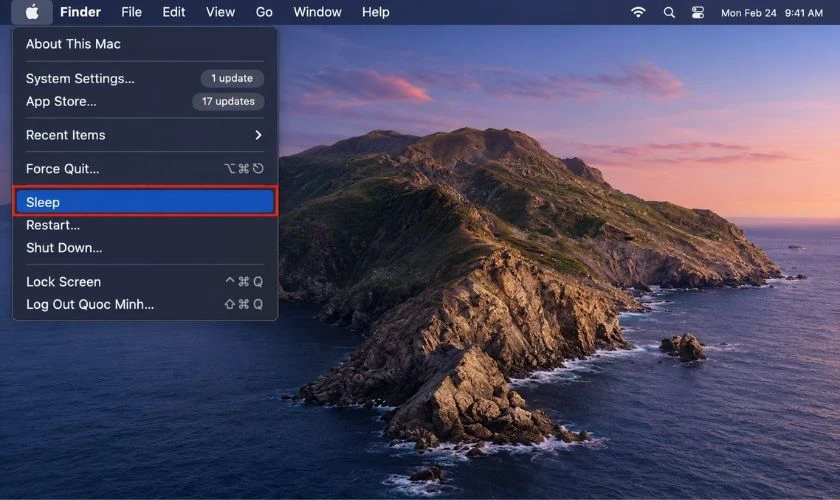Open the Go menu
The image size is (840, 500).
264,12
